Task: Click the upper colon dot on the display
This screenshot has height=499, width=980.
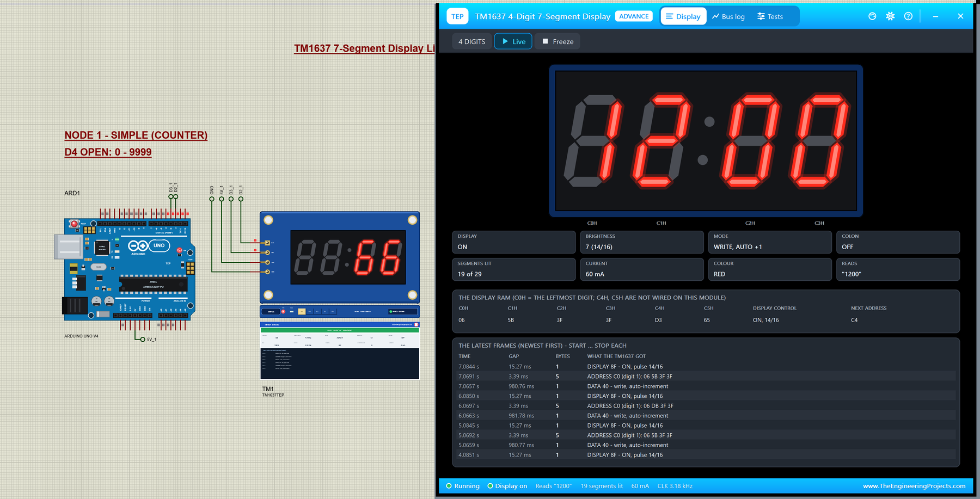Action: coord(709,122)
